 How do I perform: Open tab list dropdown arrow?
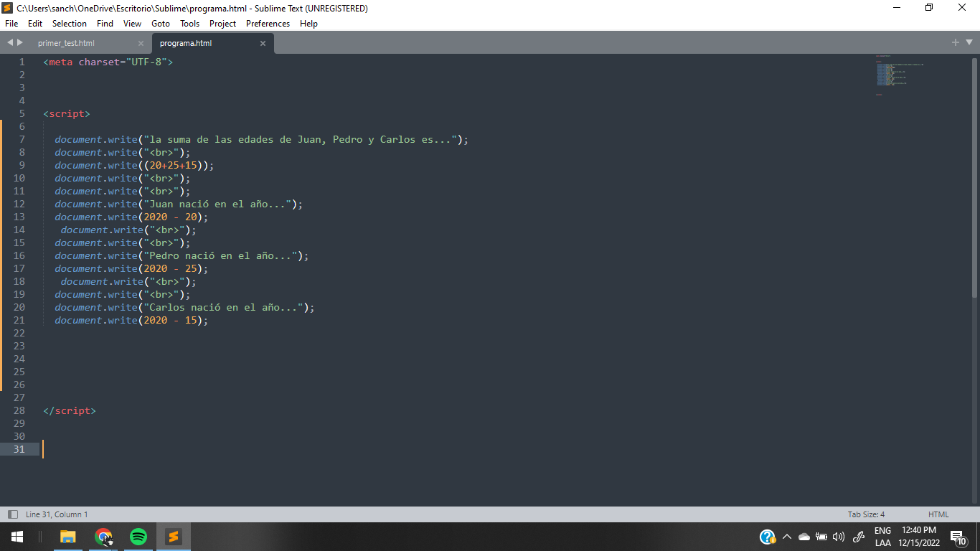[x=969, y=43]
